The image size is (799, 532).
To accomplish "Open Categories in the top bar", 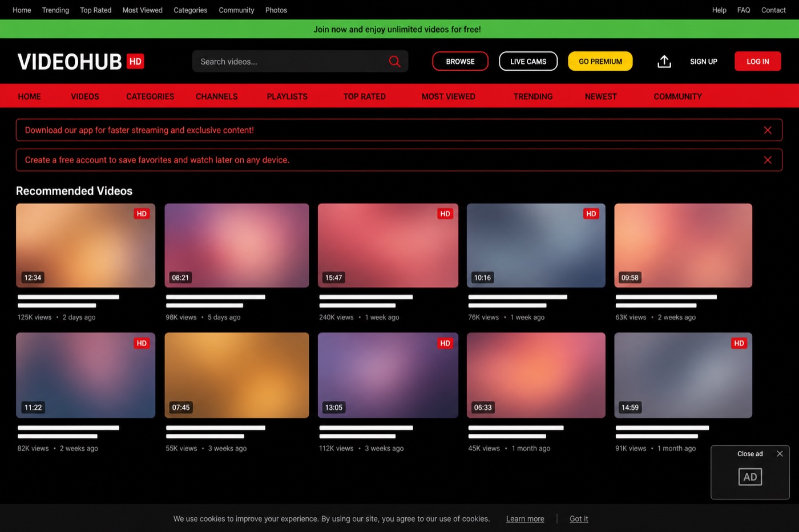I will (x=191, y=10).
